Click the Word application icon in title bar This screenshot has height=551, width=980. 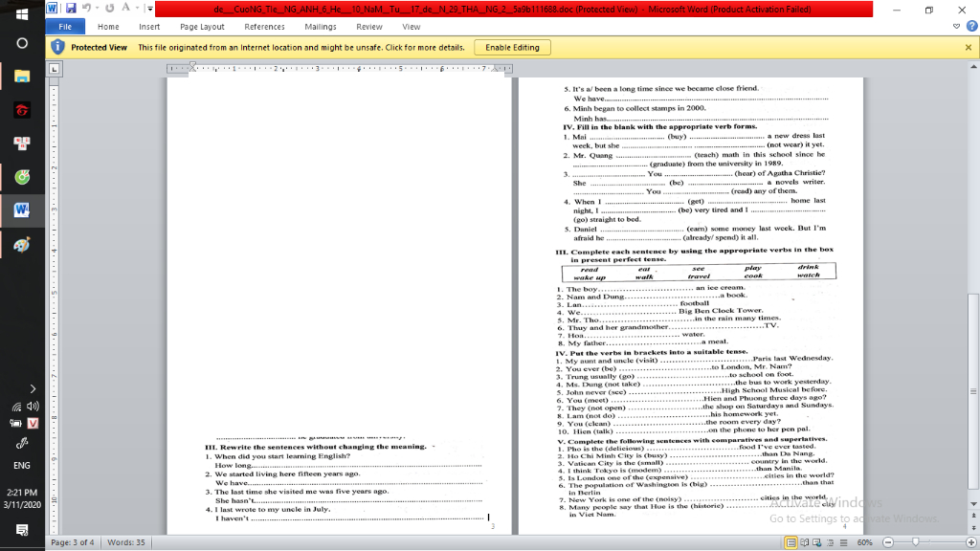[53, 8]
